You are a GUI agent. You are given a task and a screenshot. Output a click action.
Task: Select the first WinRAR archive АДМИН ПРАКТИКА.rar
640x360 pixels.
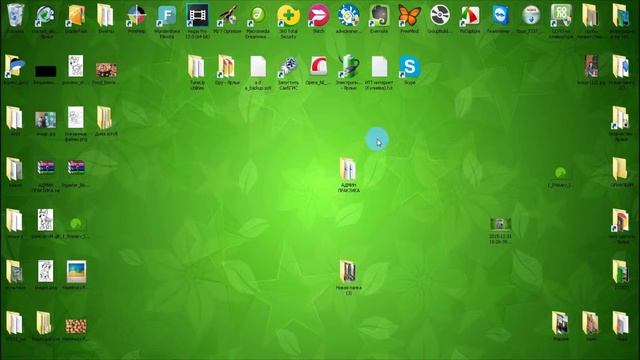(x=46, y=167)
